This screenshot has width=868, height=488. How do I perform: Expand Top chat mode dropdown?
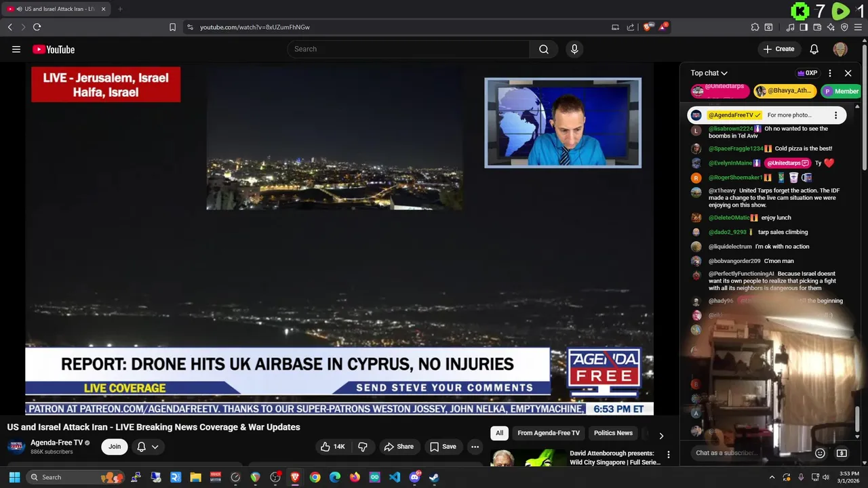click(x=709, y=73)
